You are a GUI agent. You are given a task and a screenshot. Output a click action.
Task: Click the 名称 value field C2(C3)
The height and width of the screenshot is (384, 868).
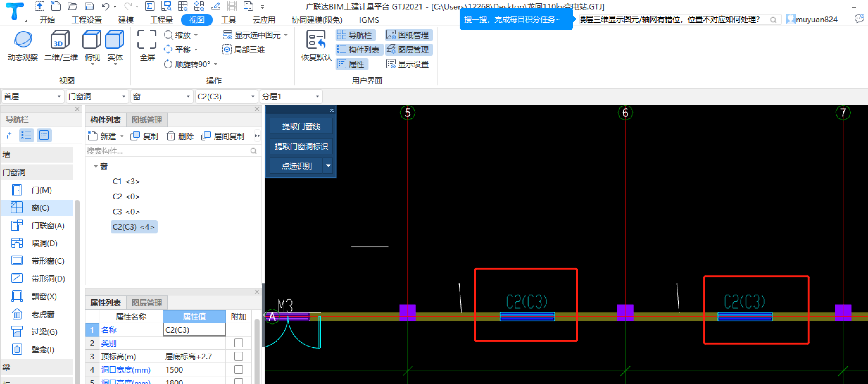coord(194,330)
